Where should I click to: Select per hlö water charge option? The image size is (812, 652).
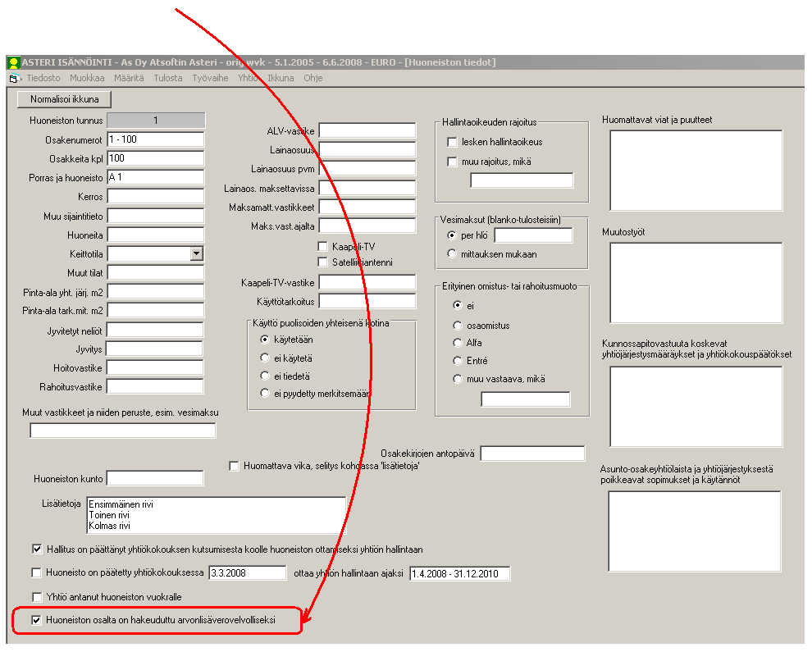click(x=452, y=235)
